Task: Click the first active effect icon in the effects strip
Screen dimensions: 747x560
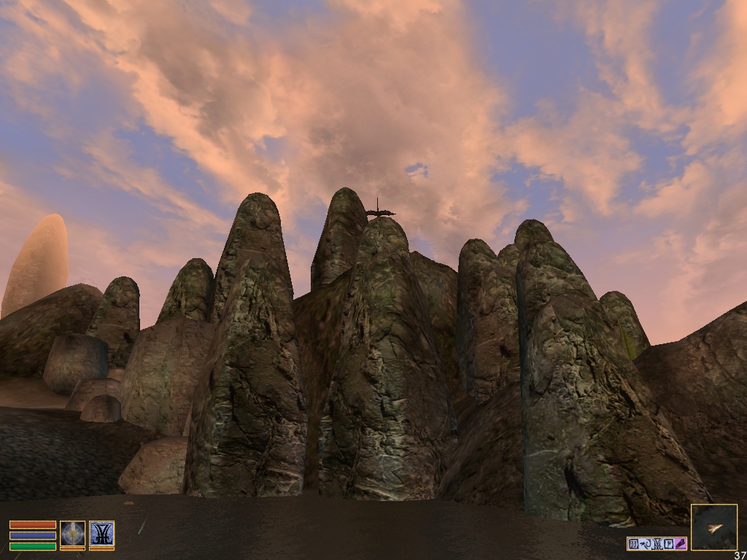Action: [x=633, y=543]
